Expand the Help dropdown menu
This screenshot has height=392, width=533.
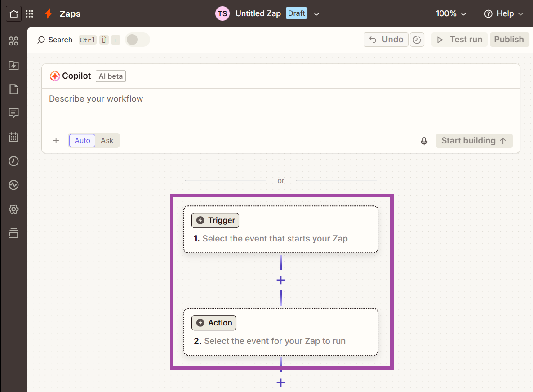[503, 13]
